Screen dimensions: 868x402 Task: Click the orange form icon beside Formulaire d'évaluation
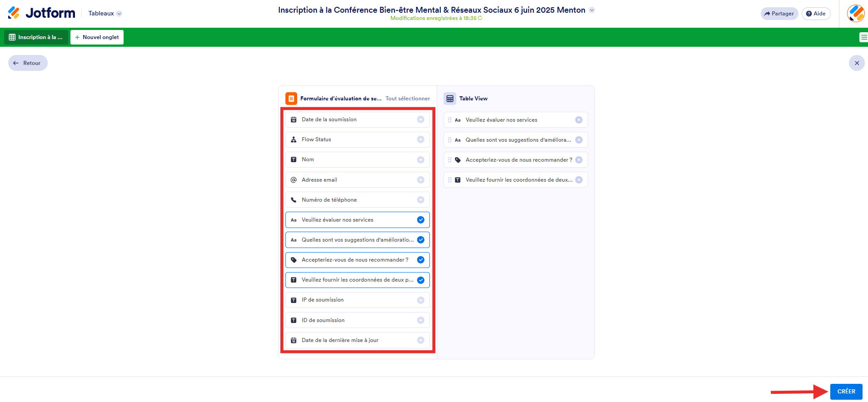(x=291, y=99)
